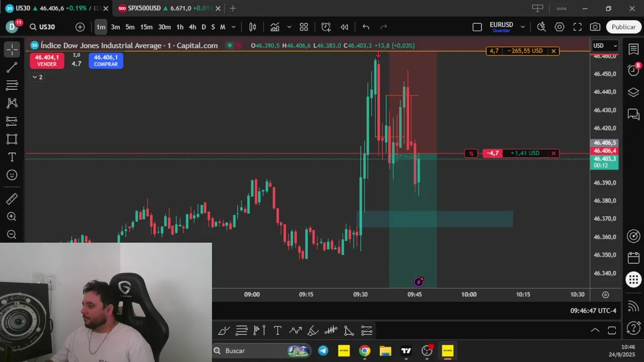Open the indicators chart icon
Image resolution: width=644 pixels, height=362 pixels.
(x=275, y=27)
